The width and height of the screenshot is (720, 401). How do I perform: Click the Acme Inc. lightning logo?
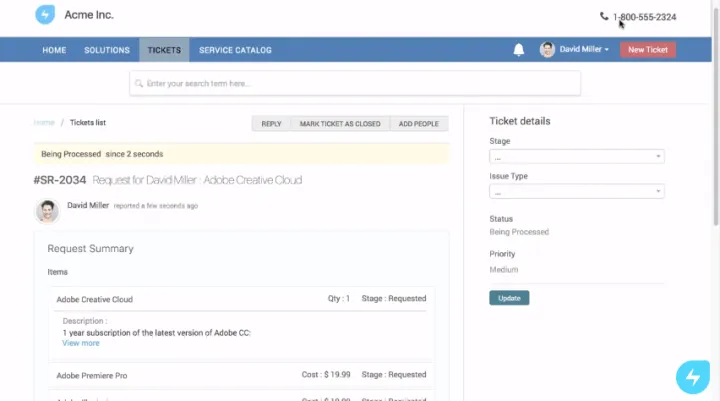45,15
